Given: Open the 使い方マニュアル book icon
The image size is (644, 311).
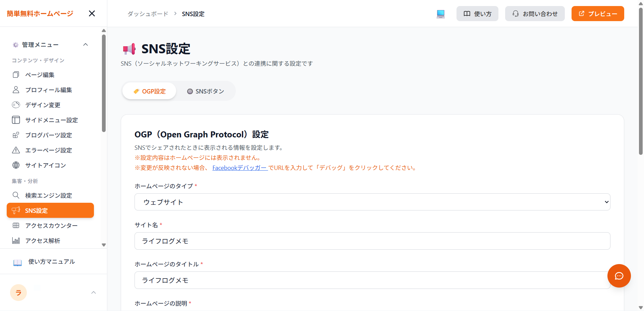Looking at the screenshot, I should 17,262.
